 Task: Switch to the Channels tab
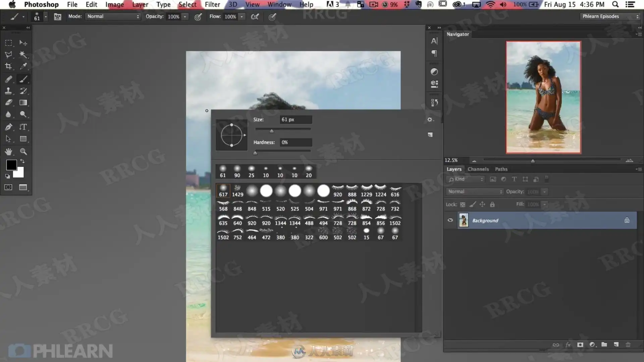coord(478,169)
